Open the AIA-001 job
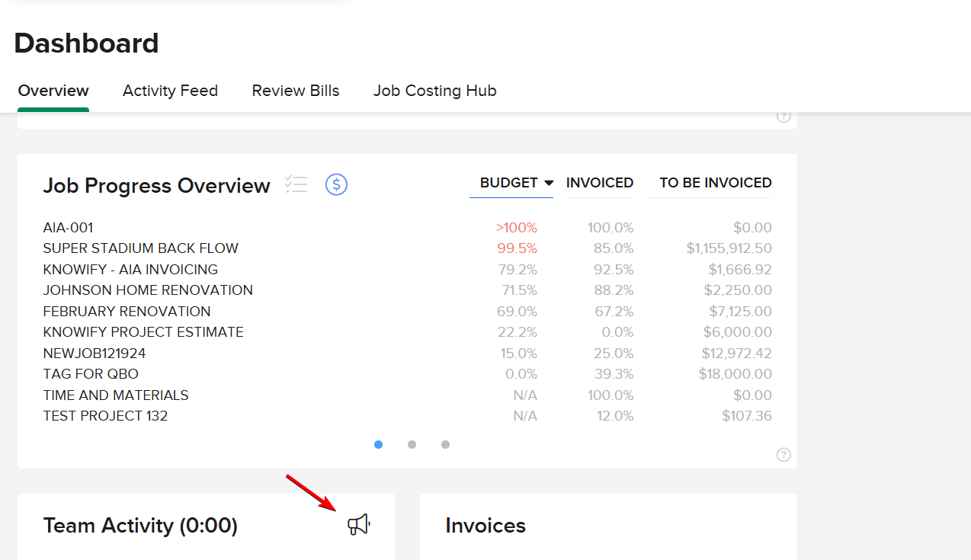The height and width of the screenshot is (560, 971). click(x=67, y=227)
